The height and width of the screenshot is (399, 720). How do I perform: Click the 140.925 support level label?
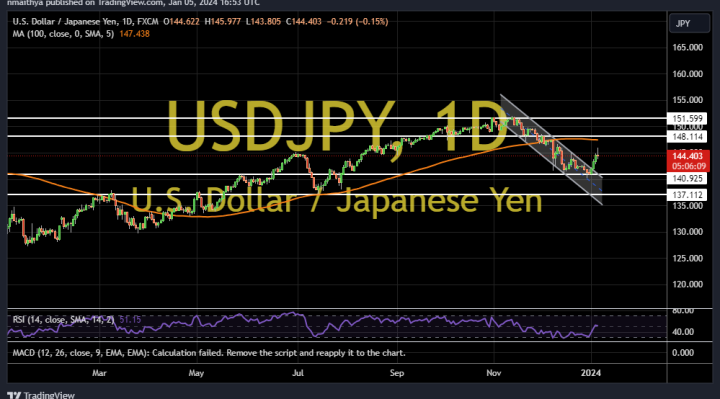tap(687, 178)
